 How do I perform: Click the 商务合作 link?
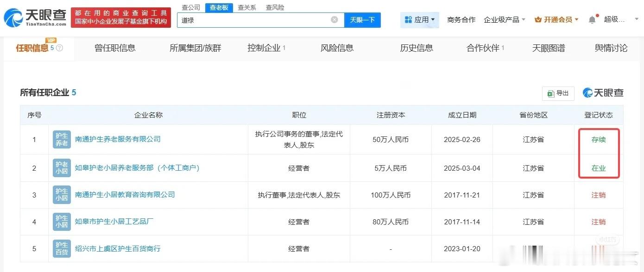point(461,19)
